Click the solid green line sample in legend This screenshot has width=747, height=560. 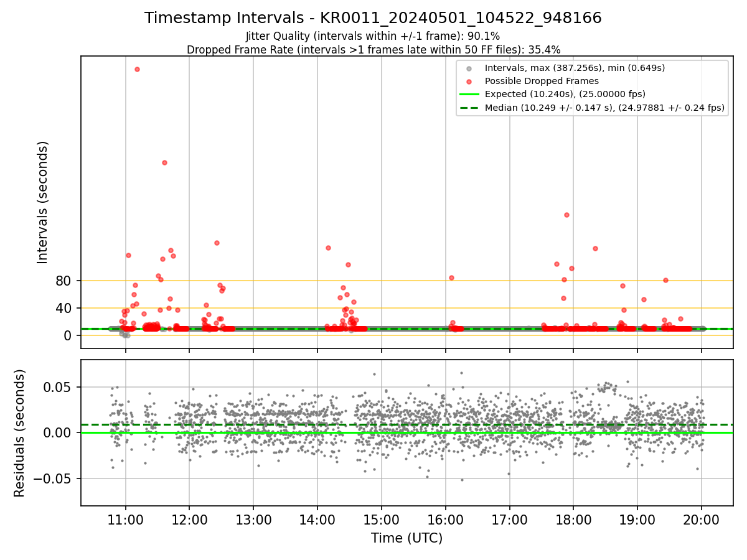click(469, 95)
